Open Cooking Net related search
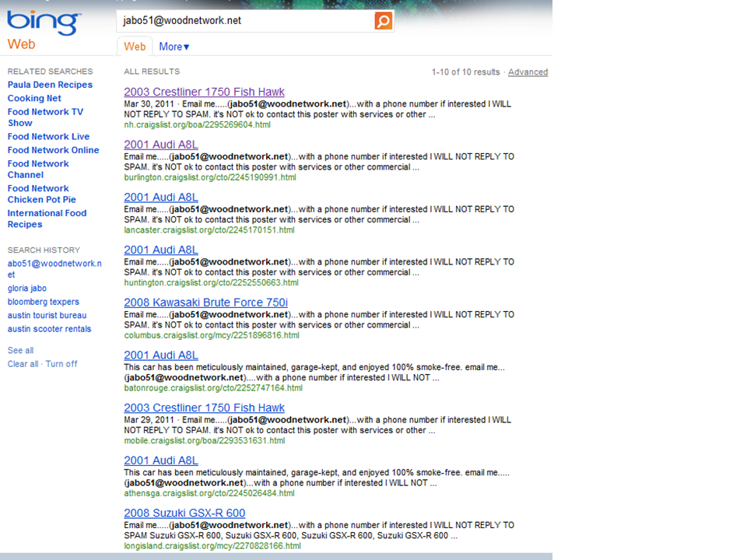 click(x=34, y=98)
